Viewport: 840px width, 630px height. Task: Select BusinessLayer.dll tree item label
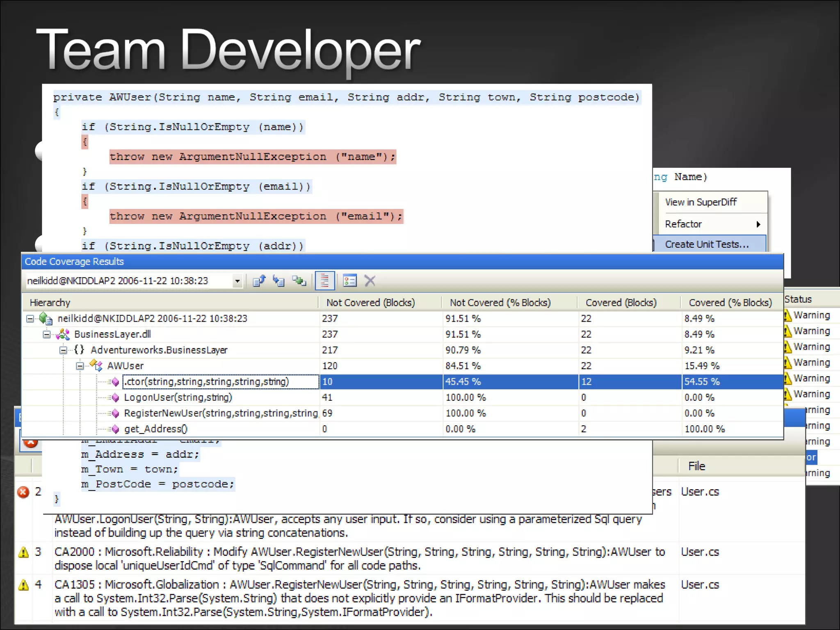point(112,334)
